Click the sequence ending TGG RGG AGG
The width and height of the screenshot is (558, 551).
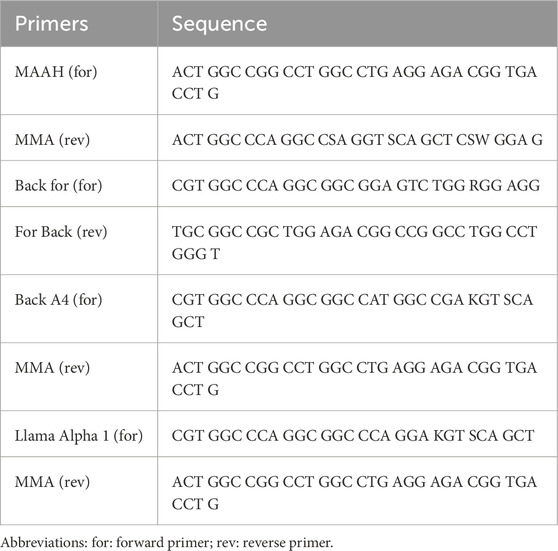point(356,185)
